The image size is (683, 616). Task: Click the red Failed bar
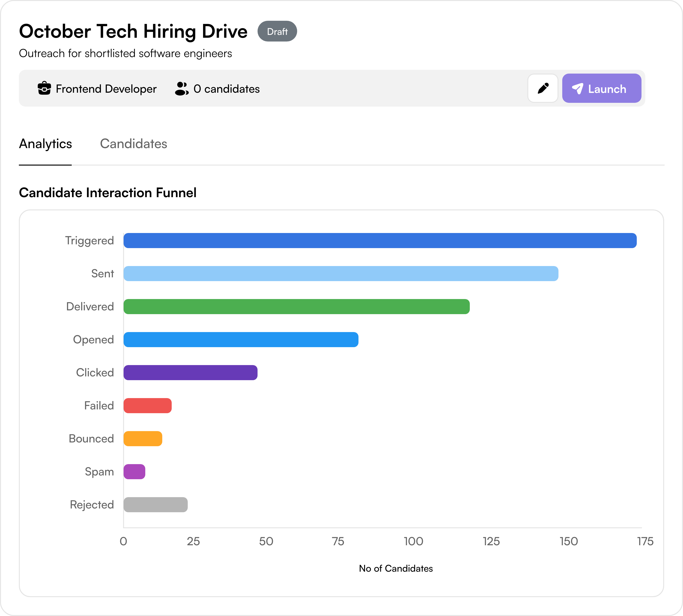[148, 405]
